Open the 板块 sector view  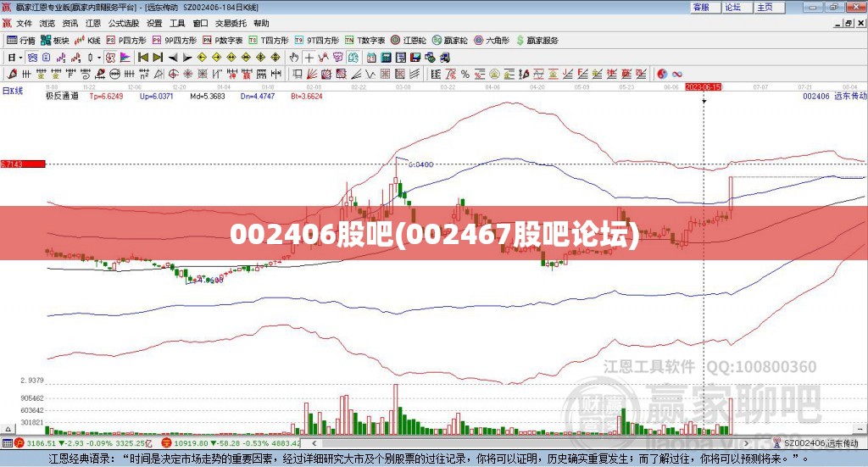pyautogui.click(x=55, y=41)
